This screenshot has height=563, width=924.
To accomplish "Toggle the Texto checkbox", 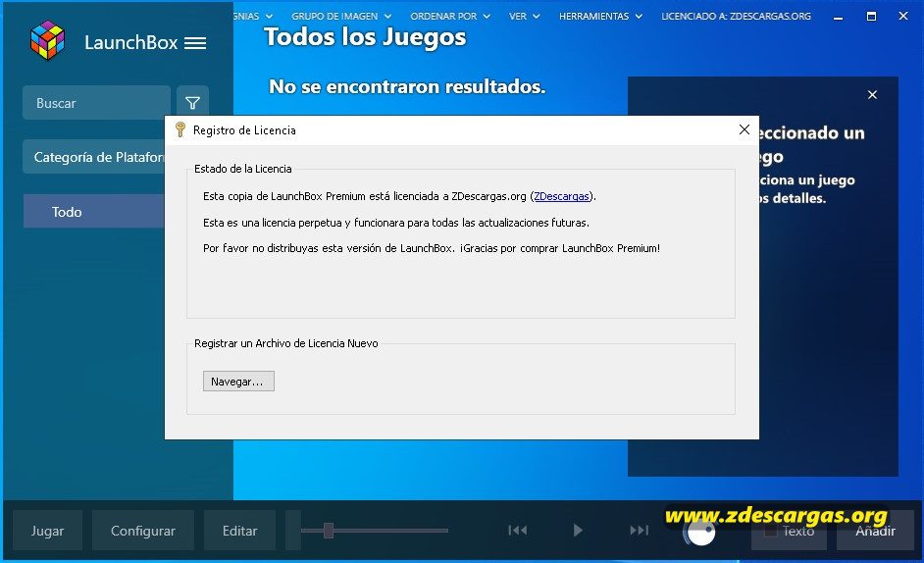I will 770,532.
